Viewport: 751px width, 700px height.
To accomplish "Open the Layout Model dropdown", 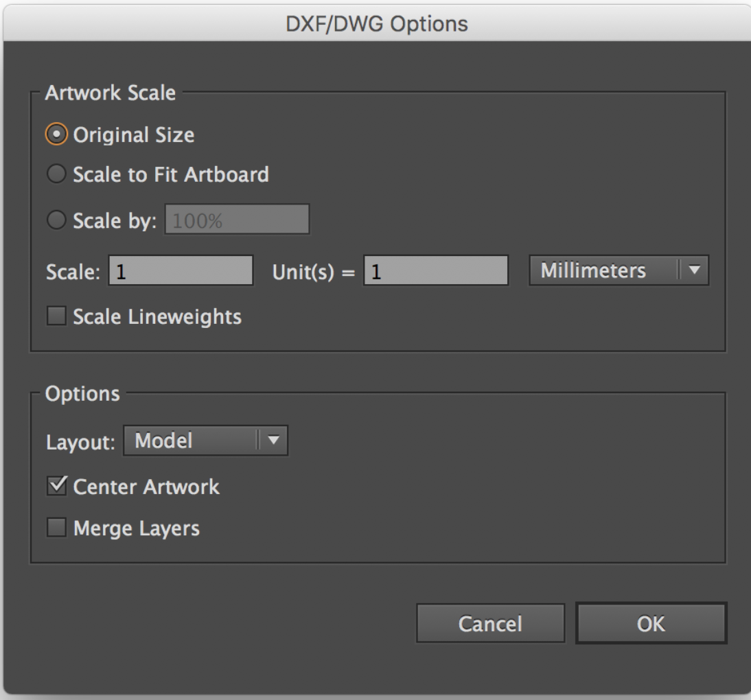I will (x=205, y=441).
